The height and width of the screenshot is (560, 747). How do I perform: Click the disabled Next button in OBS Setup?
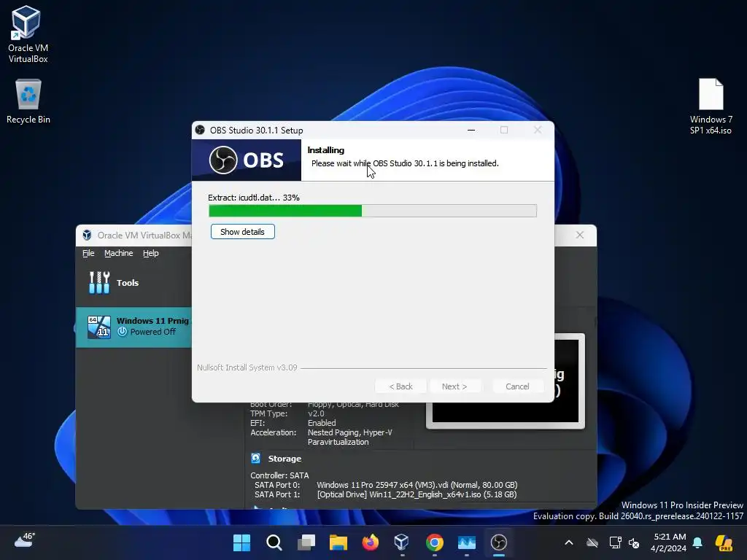454,386
